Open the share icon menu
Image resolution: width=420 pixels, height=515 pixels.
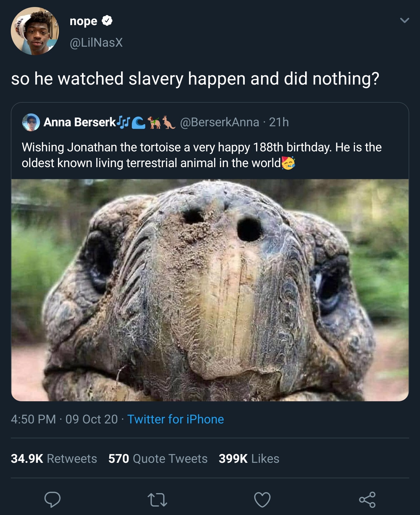click(x=367, y=500)
